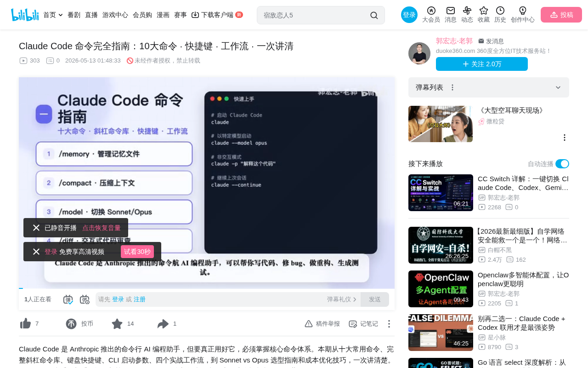The width and height of the screenshot is (588, 368).
Task: Open 大会员 icon in header
Action: (431, 11)
